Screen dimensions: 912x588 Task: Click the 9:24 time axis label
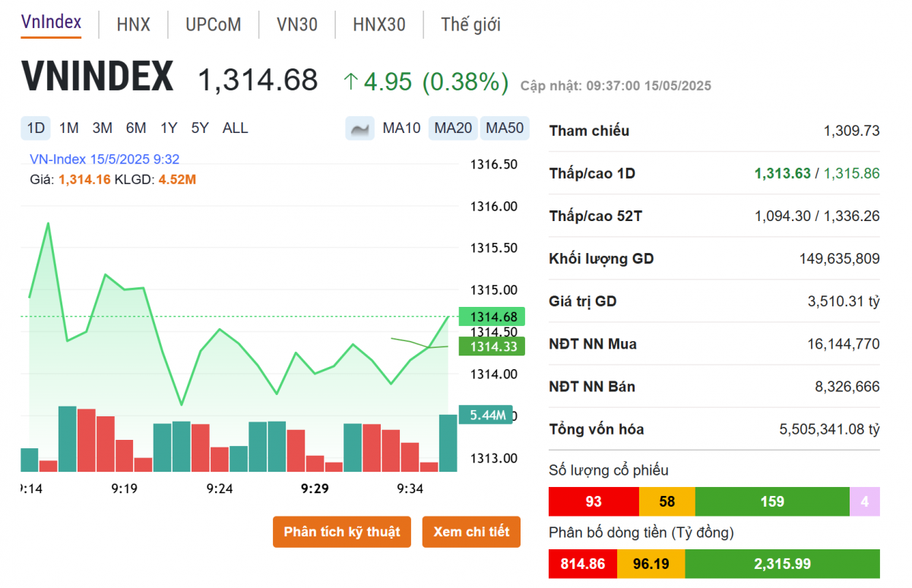219,488
